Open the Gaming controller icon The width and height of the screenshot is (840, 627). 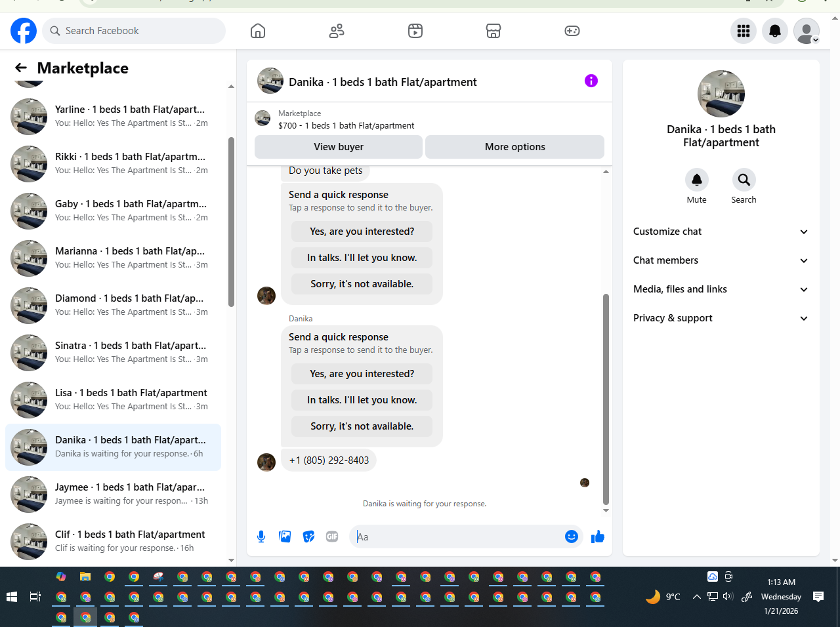572,31
